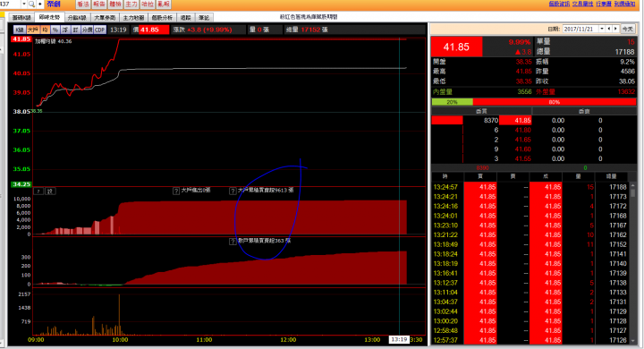
Task: Go to next date with right arrow
Action: click(615, 29)
